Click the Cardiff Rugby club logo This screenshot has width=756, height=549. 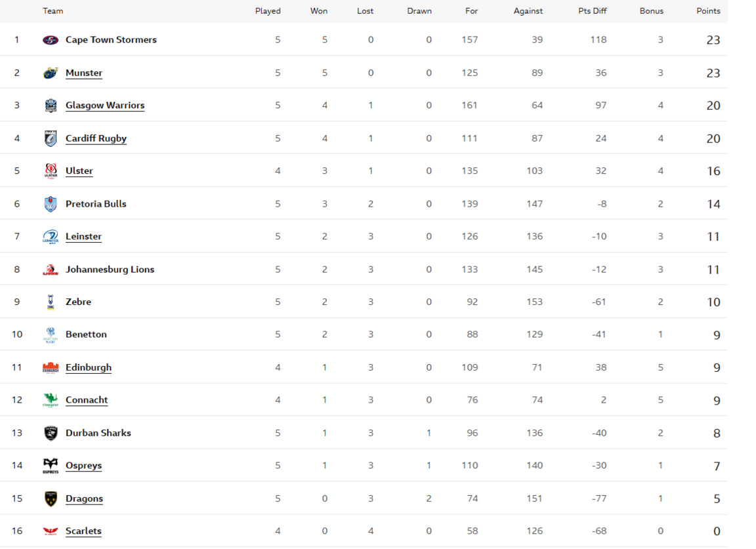point(51,138)
